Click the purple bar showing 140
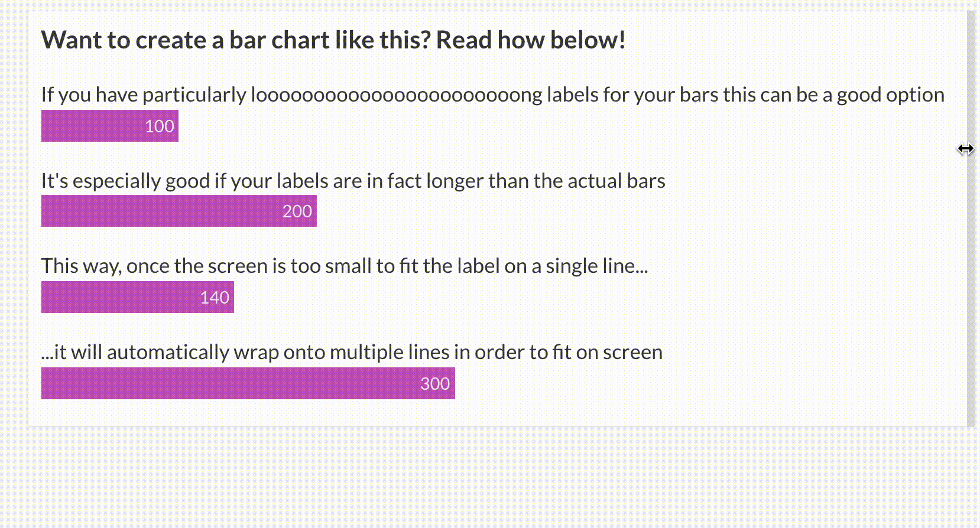The width and height of the screenshot is (980, 528). 138,297
